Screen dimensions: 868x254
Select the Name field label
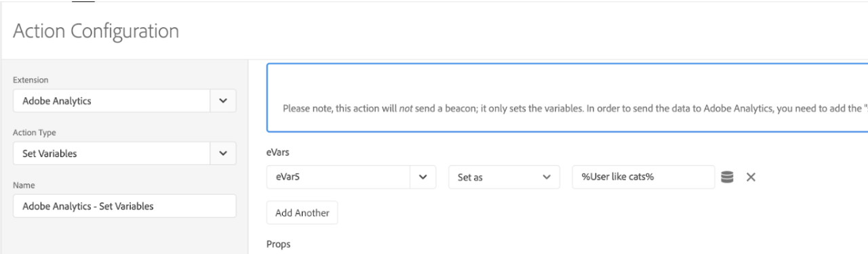tap(24, 185)
